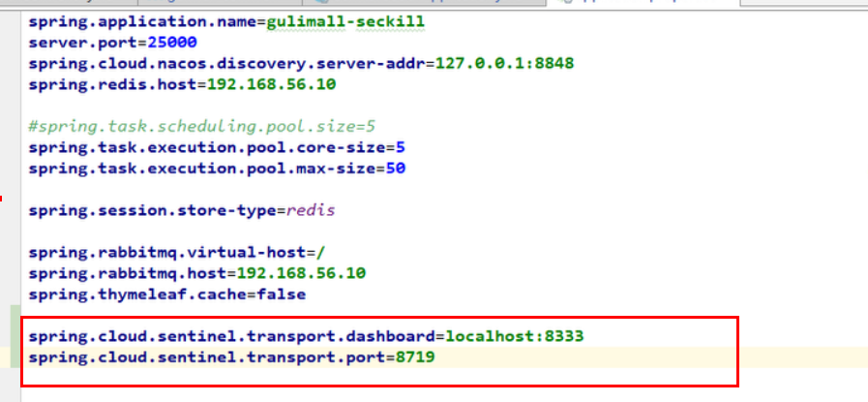Click the spring.application.name=gulimall-seckill line
868x402 pixels.
click(x=226, y=22)
